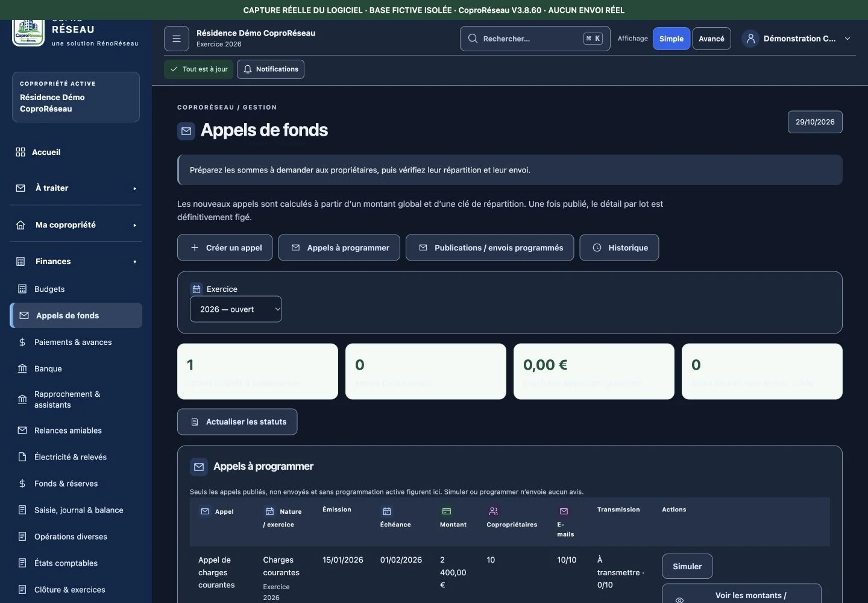Viewport: 868px width, 603px height.
Task: Open the hamburger menu icon
Action: (177, 39)
